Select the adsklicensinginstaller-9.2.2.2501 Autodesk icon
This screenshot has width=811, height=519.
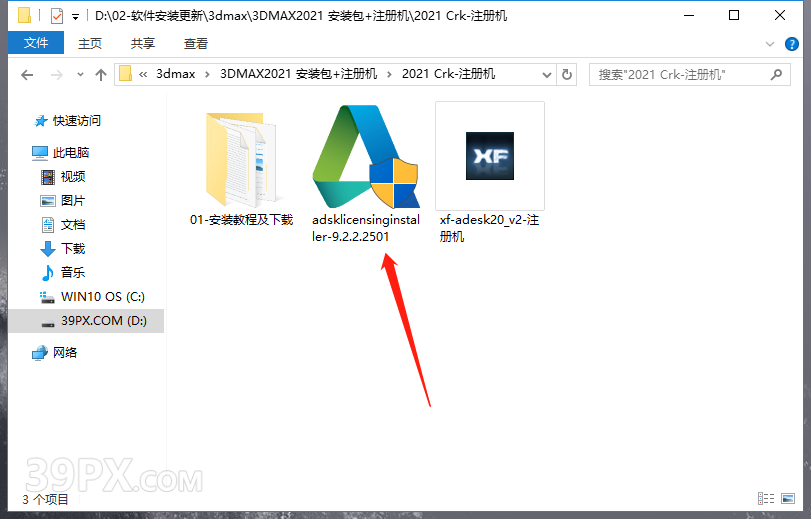[x=366, y=156]
